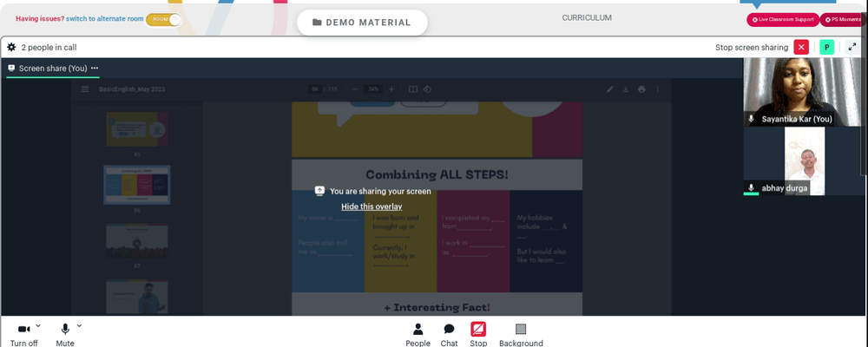Toggle the PDF sidebar hamburger menu
The width and height of the screenshot is (868, 347).
point(85,89)
